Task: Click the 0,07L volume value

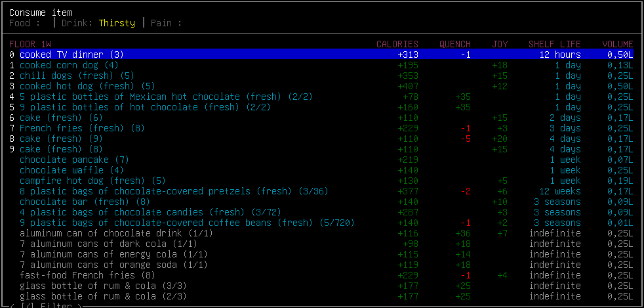Action: (x=620, y=160)
